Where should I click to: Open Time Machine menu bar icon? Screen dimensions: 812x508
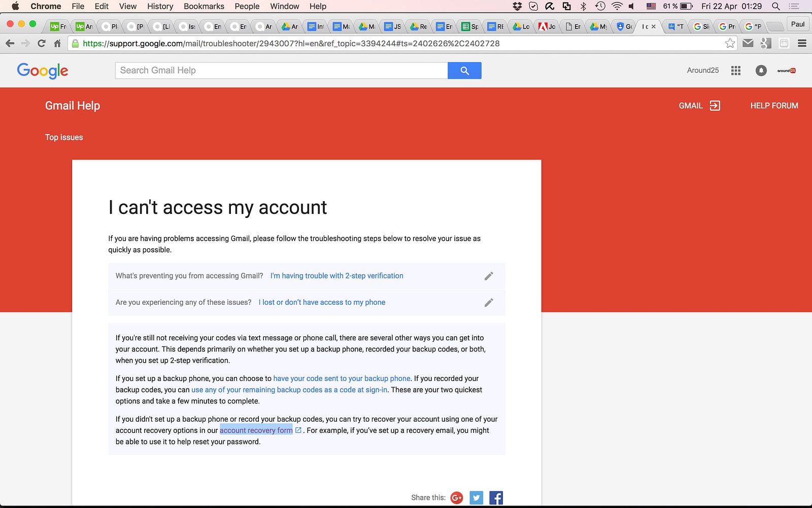[x=600, y=6]
